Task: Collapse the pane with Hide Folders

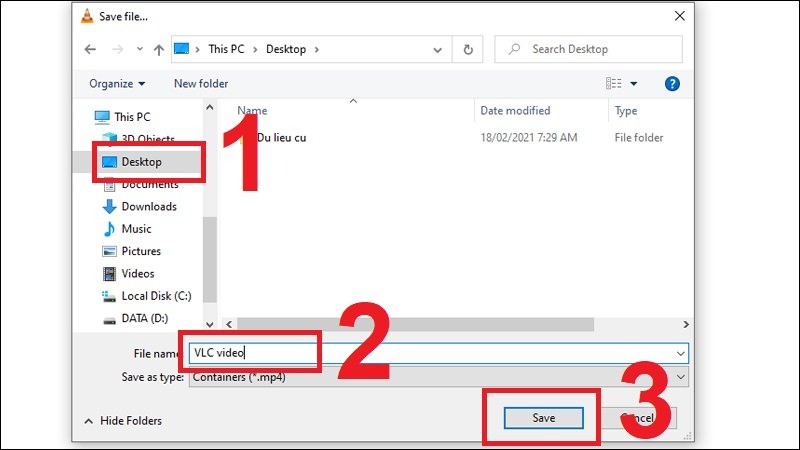Action: (x=122, y=421)
